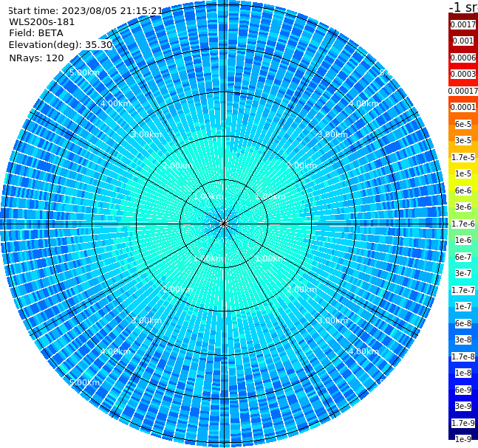Viewport: 478px width, 448px height.
Task: Click the 2.00km range label in lower-right quadrant
Action: coord(301,289)
